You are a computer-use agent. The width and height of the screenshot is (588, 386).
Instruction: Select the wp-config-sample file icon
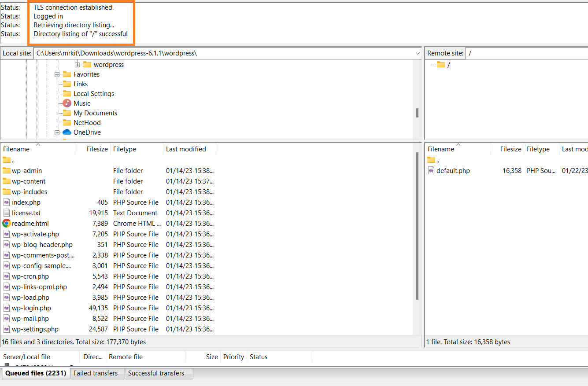[x=7, y=266]
